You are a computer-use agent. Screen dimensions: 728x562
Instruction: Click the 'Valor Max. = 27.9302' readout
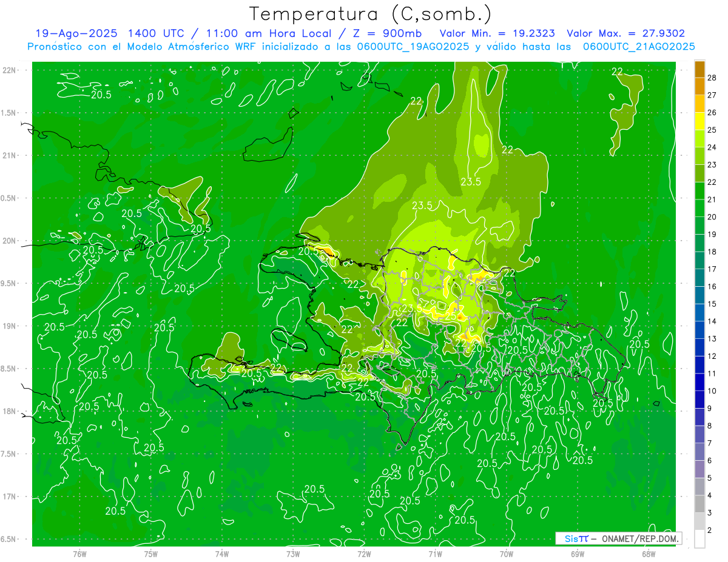pos(627,33)
